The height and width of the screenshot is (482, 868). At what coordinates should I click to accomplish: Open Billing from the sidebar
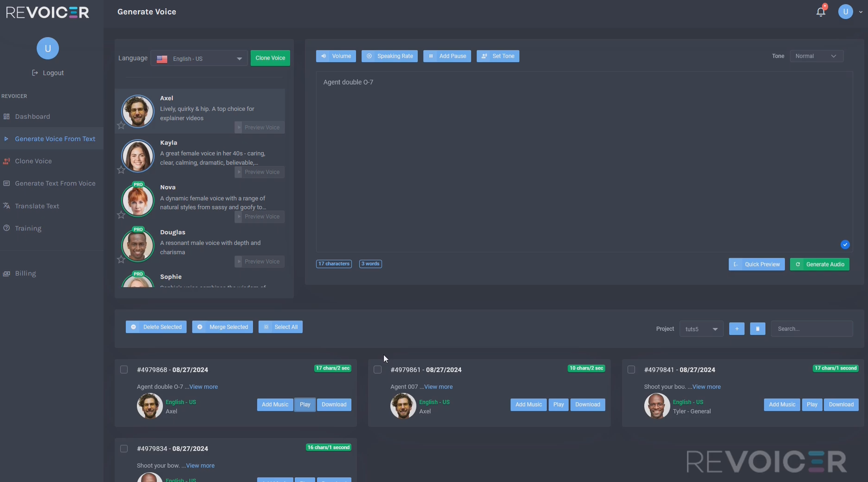(x=26, y=273)
